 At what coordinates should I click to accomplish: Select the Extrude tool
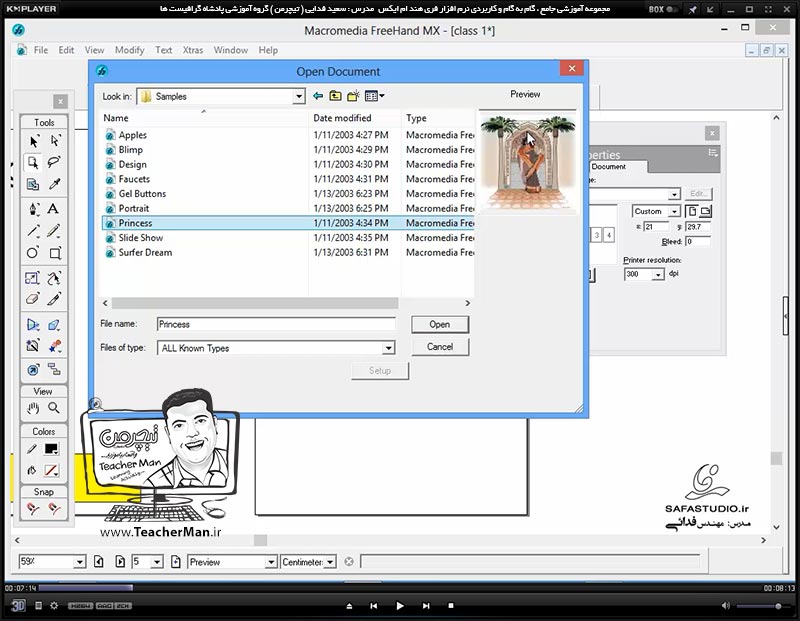pos(54,325)
